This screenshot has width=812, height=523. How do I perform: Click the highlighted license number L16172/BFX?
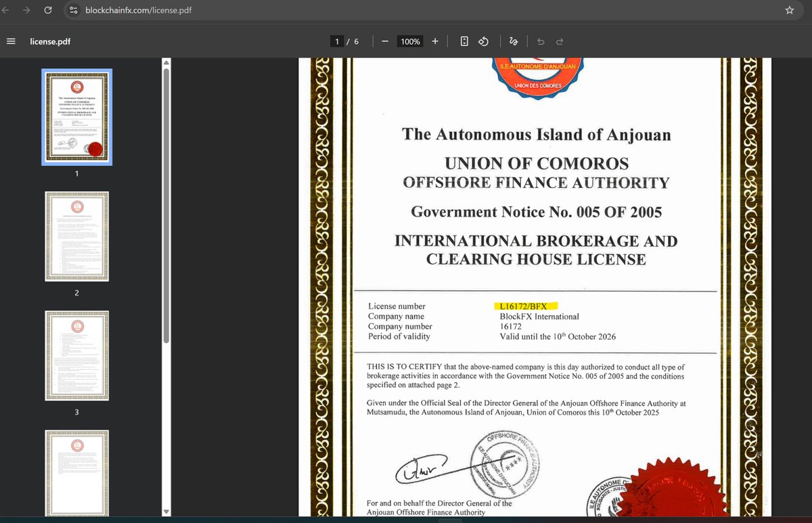[x=523, y=306]
